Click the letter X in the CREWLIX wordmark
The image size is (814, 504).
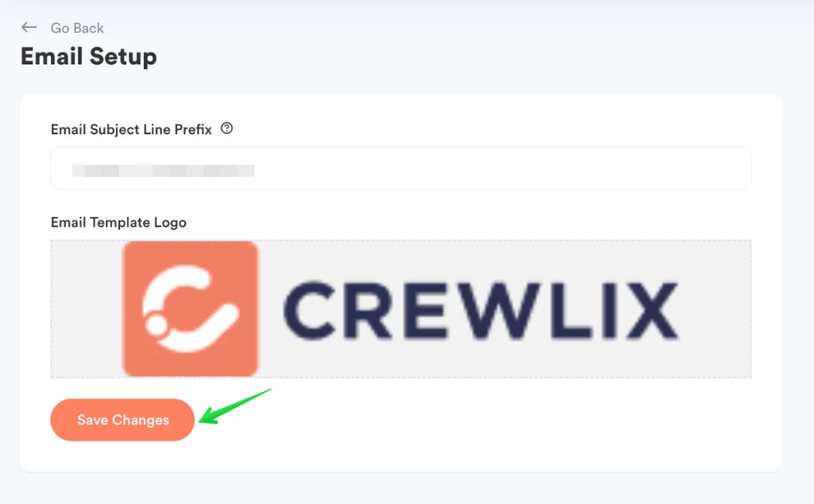click(x=651, y=310)
